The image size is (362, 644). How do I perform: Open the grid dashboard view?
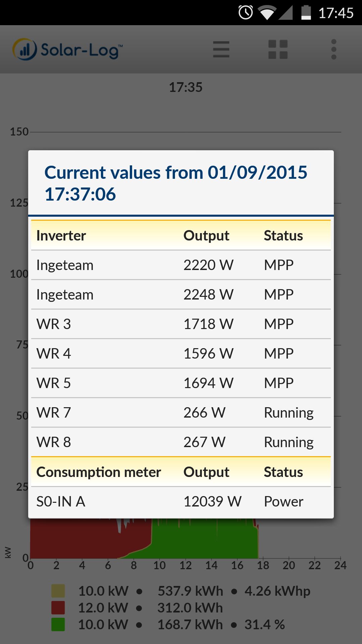[278, 50]
